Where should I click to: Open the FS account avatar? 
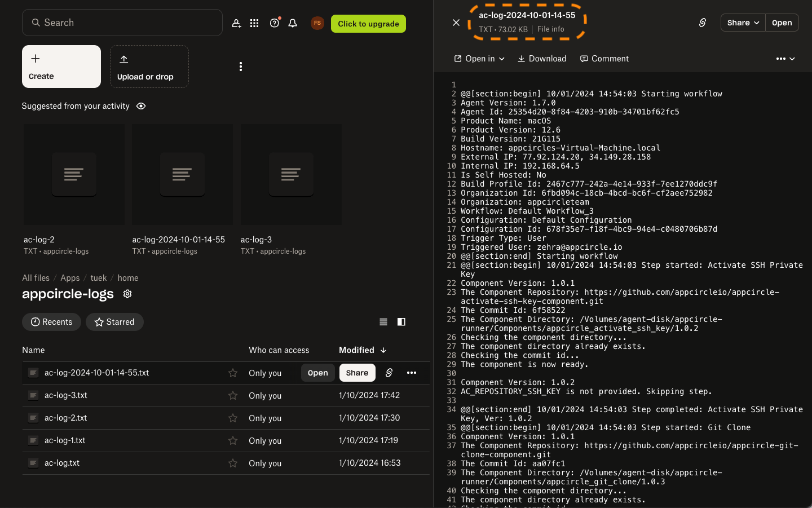pyautogui.click(x=317, y=23)
